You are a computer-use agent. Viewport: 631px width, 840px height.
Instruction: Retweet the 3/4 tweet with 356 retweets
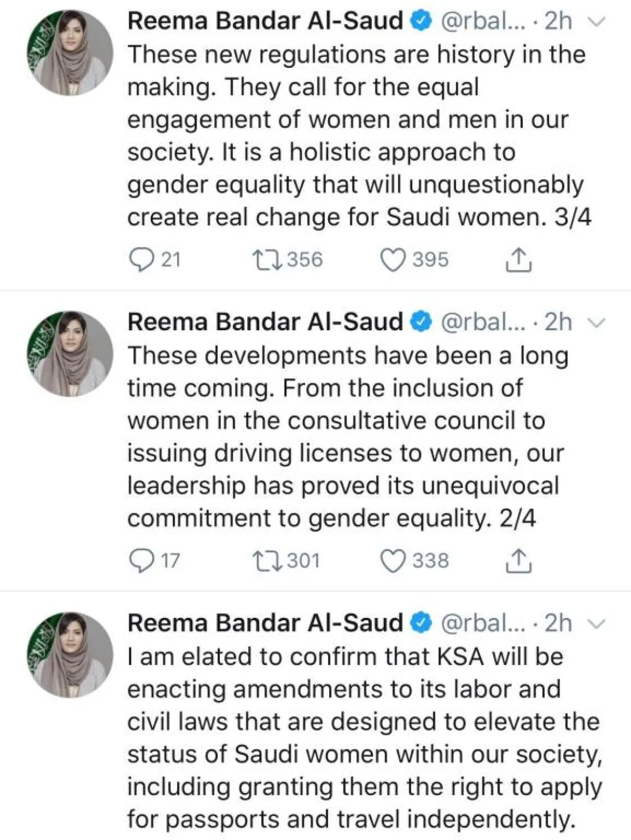268,260
